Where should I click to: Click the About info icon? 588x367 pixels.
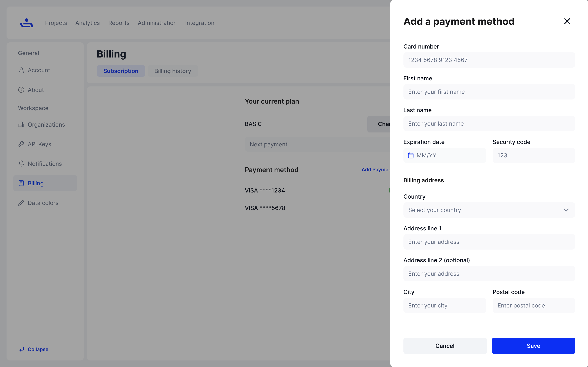click(x=21, y=90)
